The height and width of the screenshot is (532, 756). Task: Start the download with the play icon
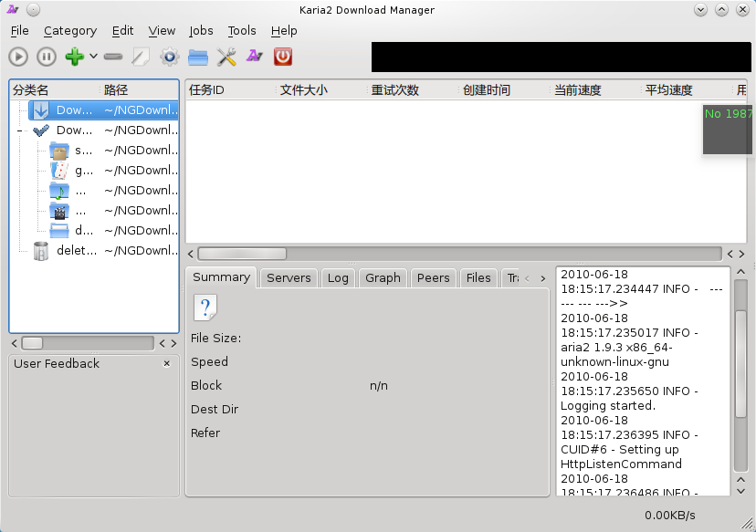18,57
